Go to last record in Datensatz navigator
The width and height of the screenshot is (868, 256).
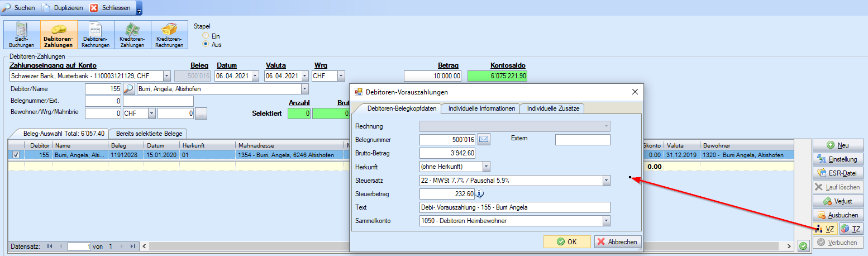point(133,246)
